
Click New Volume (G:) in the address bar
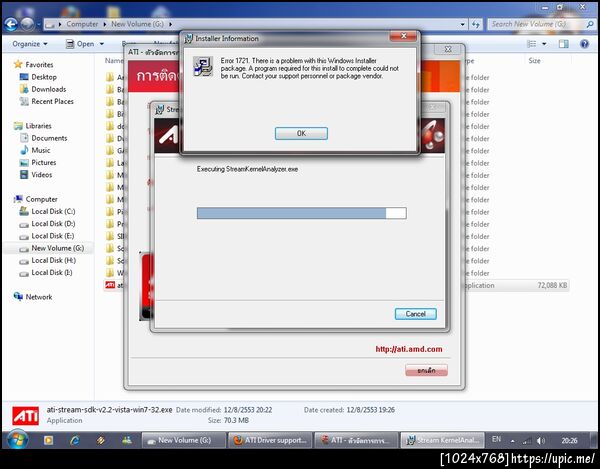137,24
